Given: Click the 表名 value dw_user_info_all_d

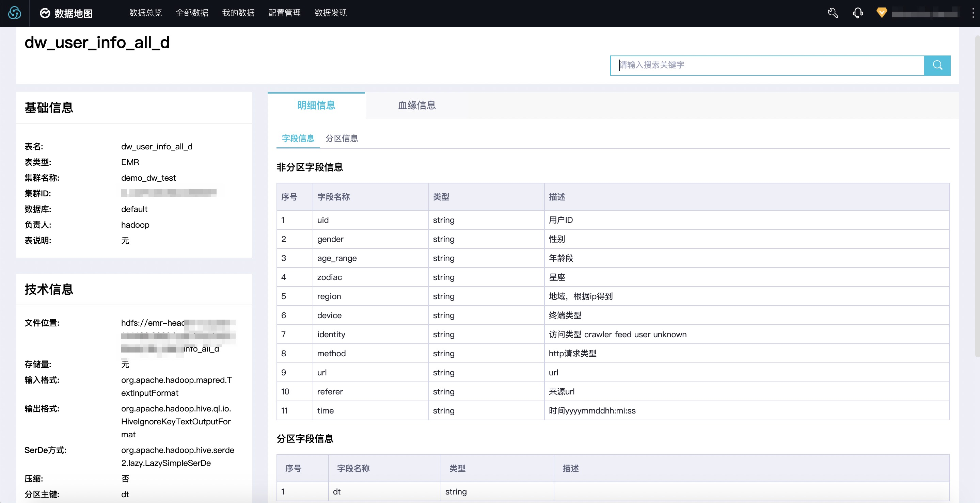Looking at the screenshot, I should click(157, 147).
